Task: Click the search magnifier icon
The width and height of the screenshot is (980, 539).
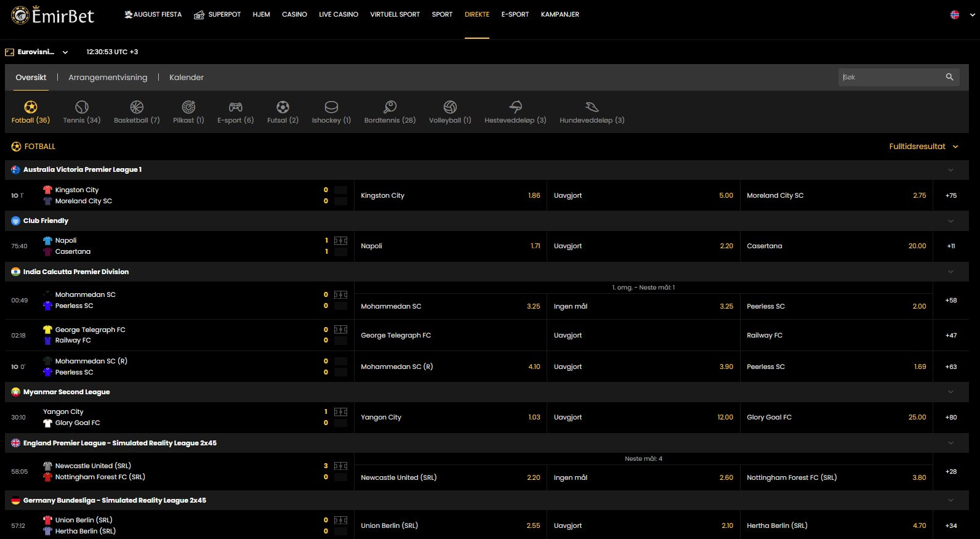Action: point(949,77)
